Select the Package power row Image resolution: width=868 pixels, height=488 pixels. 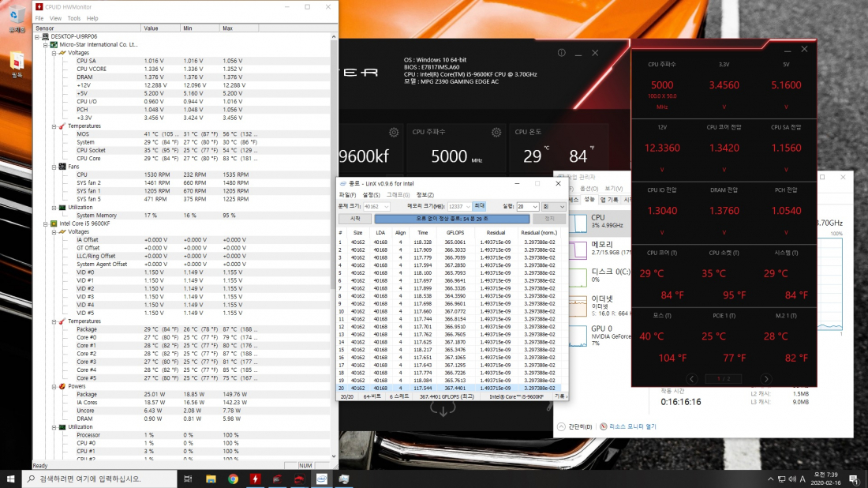[183, 394]
